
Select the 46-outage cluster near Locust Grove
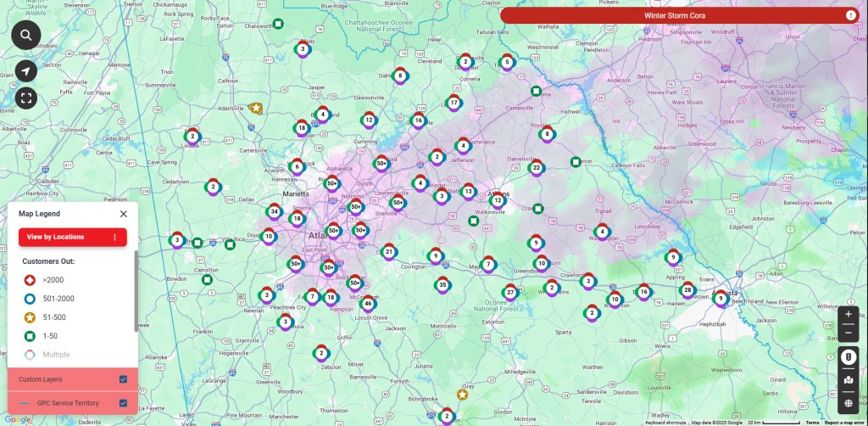pyautogui.click(x=368, y=303)
